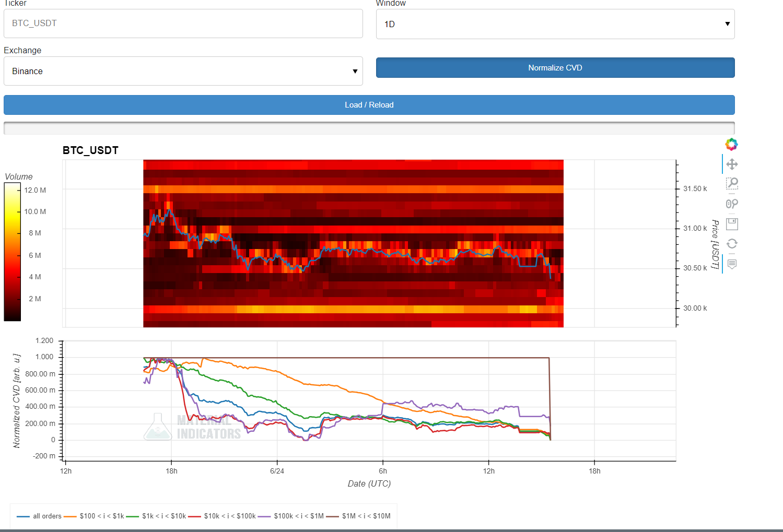This screenshot has height=532, width=783.
Task: Activate the Pan tool
Action: tap(732, 164)
